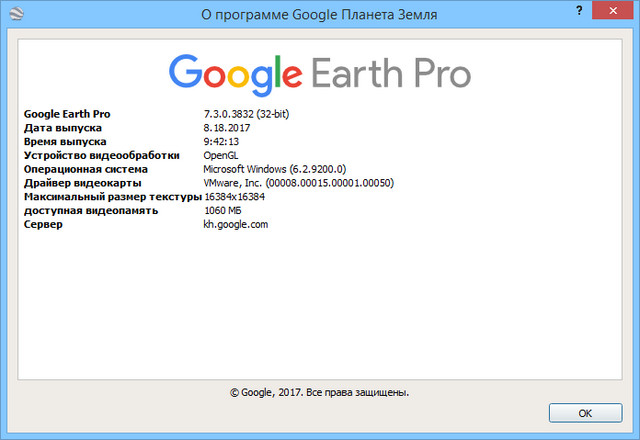Click the kh.google.com server value
The image size is (640, 440).
[236, 224]
